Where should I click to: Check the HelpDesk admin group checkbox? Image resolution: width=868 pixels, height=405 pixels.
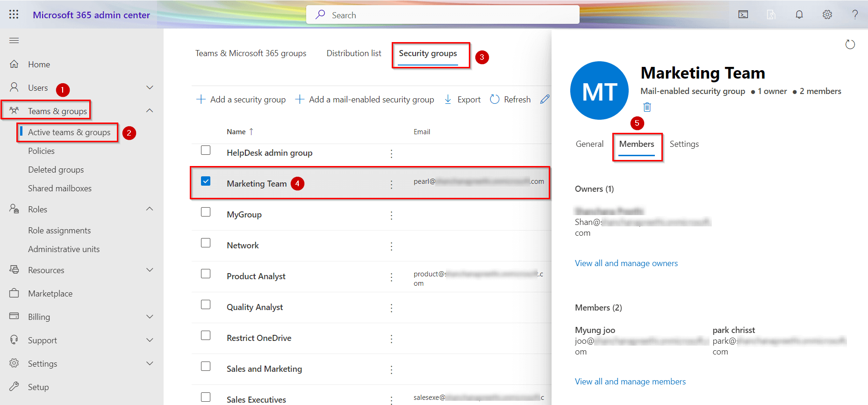[206, 150]
